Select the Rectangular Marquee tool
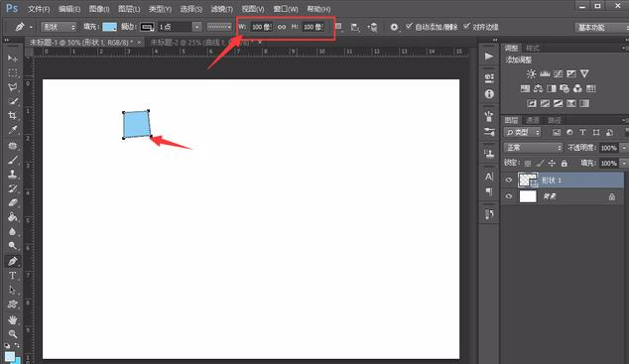Image resolution: width=629 pixels, height=364 pixels. click(13, 72)
